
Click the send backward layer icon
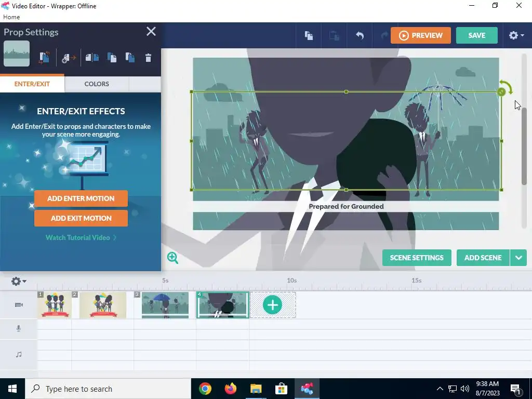pyautogui.click(x=130, y=57)
